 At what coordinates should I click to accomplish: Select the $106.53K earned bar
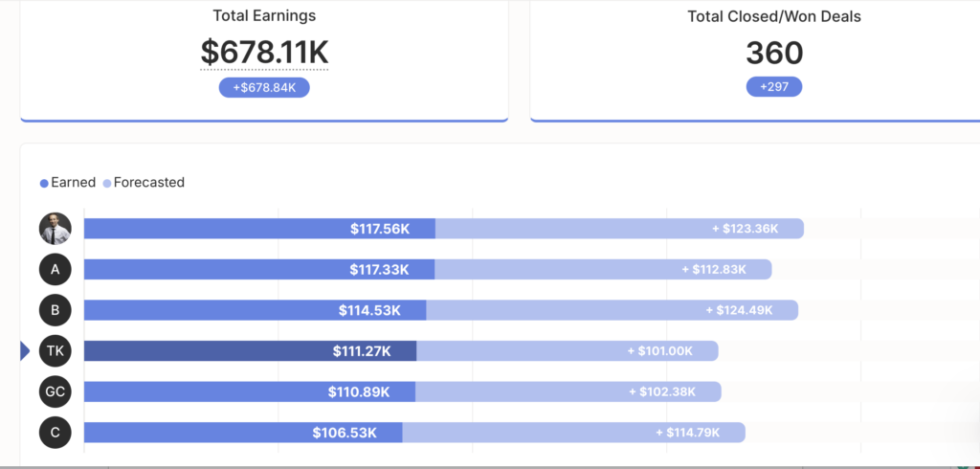point(243,433)
